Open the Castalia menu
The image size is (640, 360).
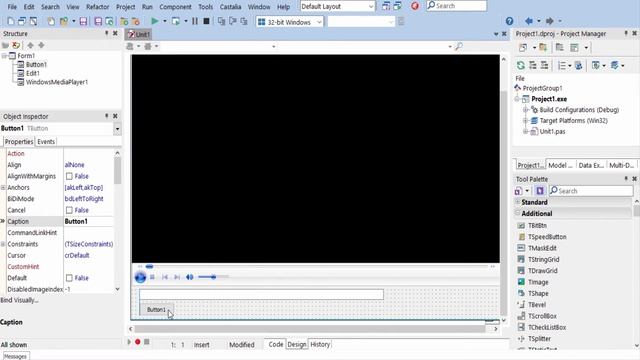tap(230, 7)
